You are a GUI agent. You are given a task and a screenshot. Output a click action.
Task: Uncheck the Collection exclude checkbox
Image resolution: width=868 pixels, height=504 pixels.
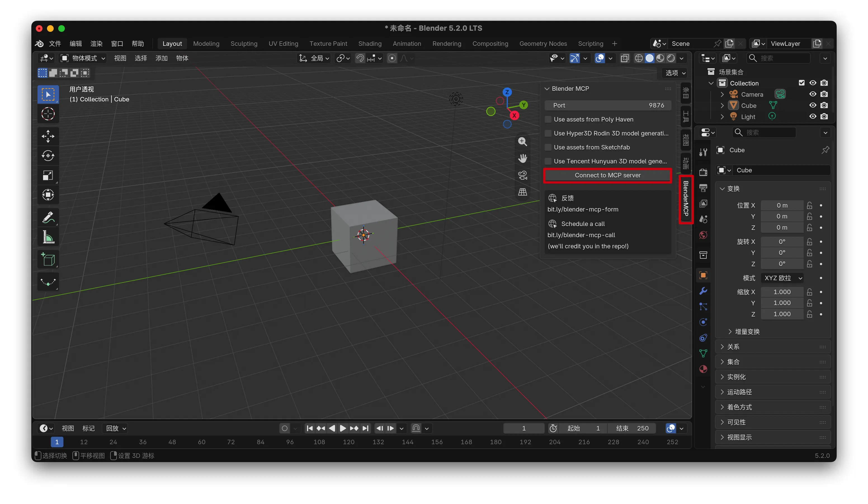[x=801, y=83]
